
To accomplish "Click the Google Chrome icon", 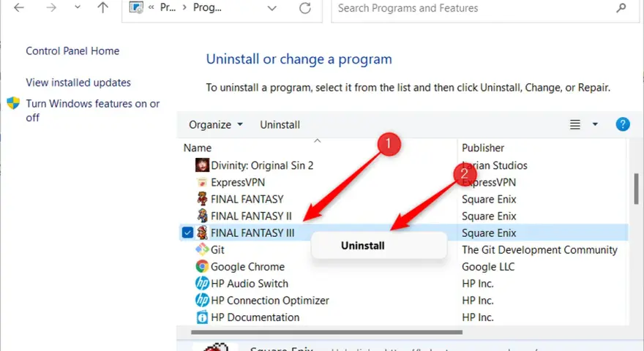I will [202, 266].
